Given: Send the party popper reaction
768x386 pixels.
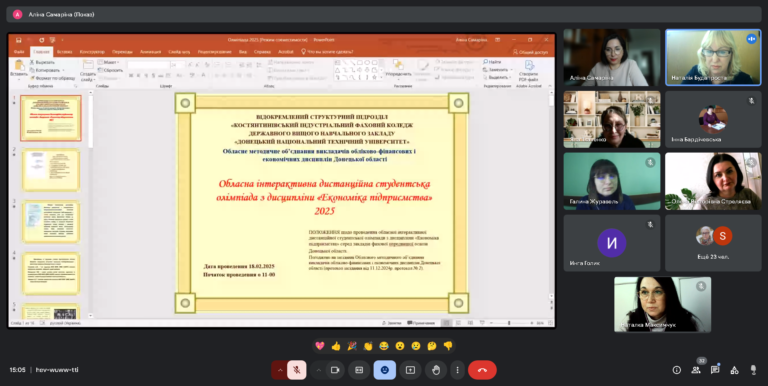Looking at the screenshot, I should click(352, 346).
